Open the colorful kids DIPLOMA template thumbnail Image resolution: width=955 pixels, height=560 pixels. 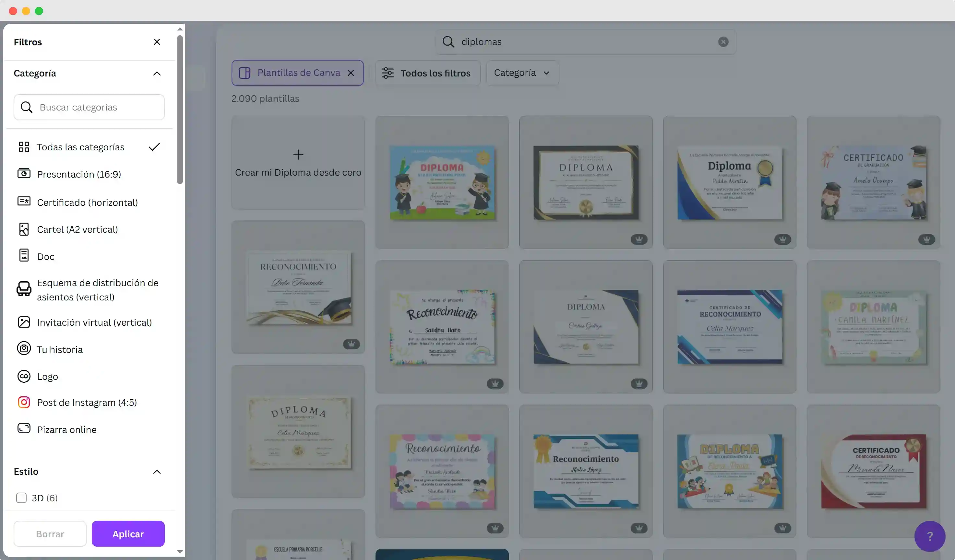tap(442, 182)
